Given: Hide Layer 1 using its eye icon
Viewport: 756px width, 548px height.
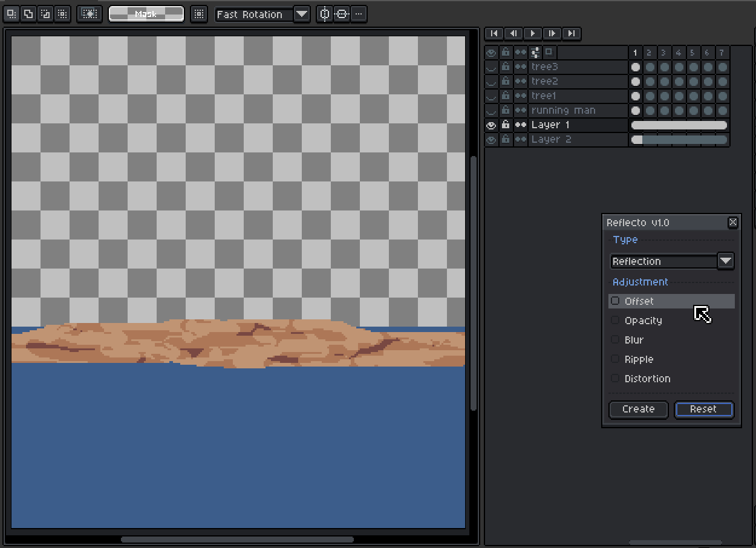Looking at the screenshot, I should [491, 125].
